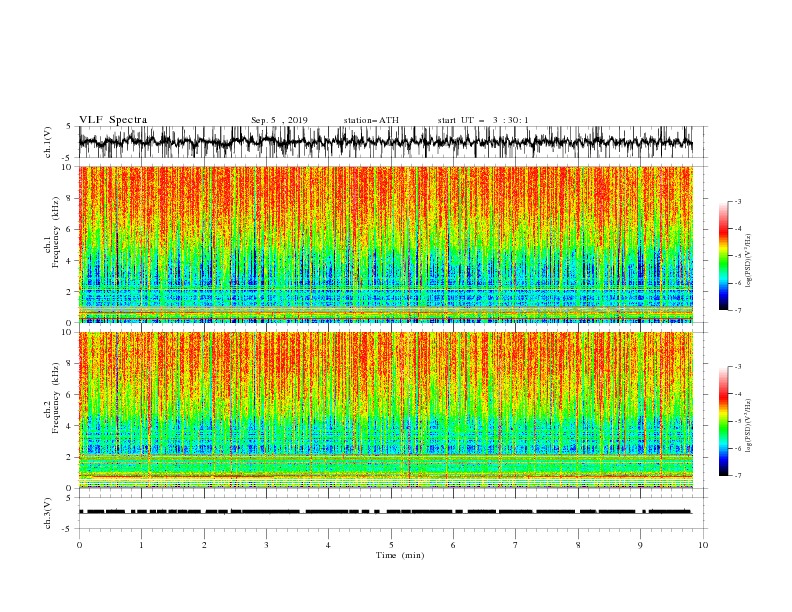The image size is (792, 612).
Task: Click the ch.2 'Frequency (kHz)' axis label
Action: [56, 398]
